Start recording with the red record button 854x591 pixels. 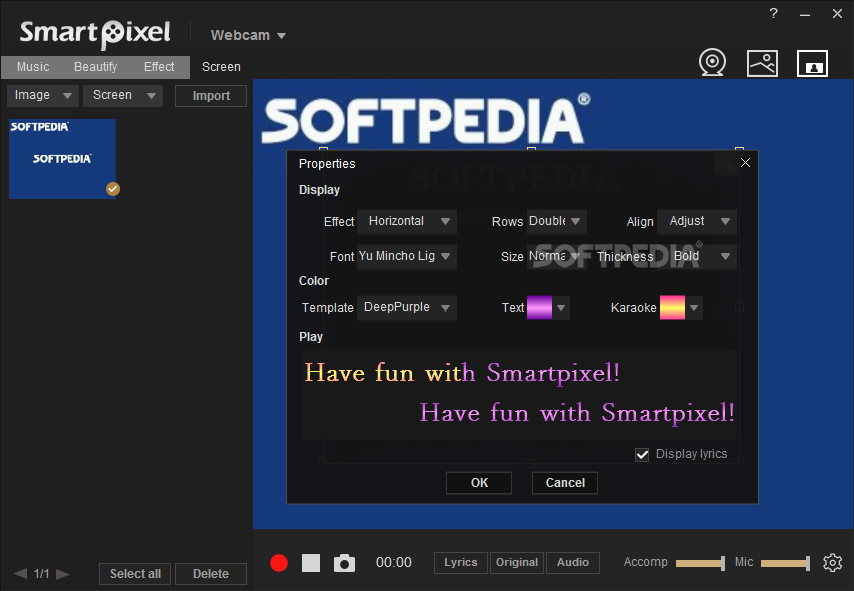coord(279,563)
